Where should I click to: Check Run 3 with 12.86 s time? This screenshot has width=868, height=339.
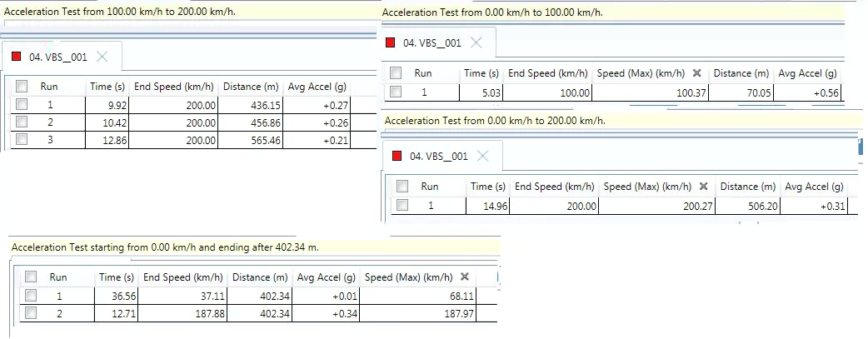click(22, 139)
